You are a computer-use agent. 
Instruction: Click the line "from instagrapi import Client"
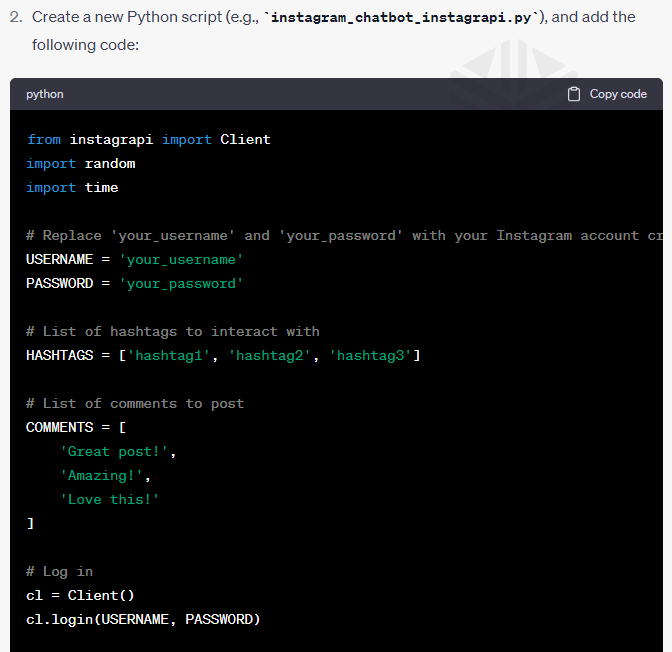[x=148, y=139]
